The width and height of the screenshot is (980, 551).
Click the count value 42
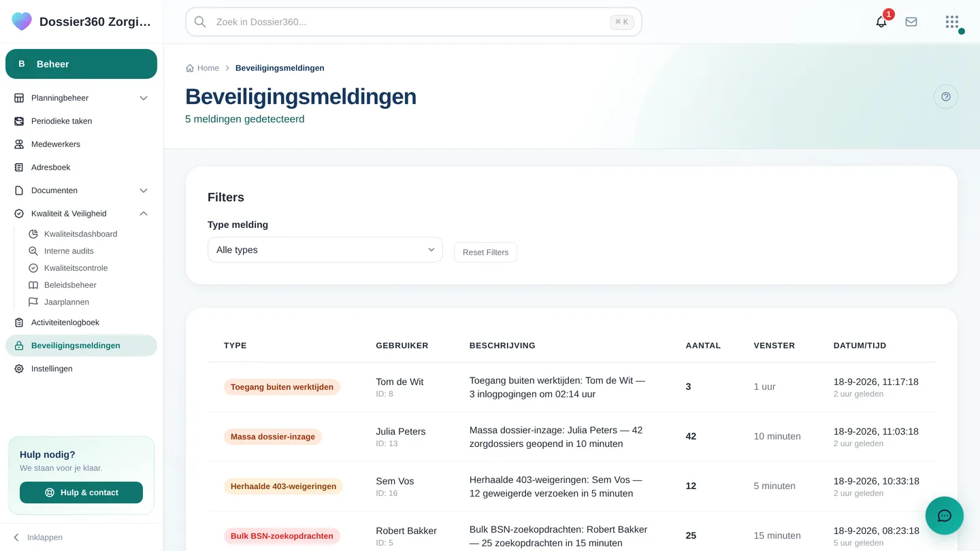(x=691, y=437)
